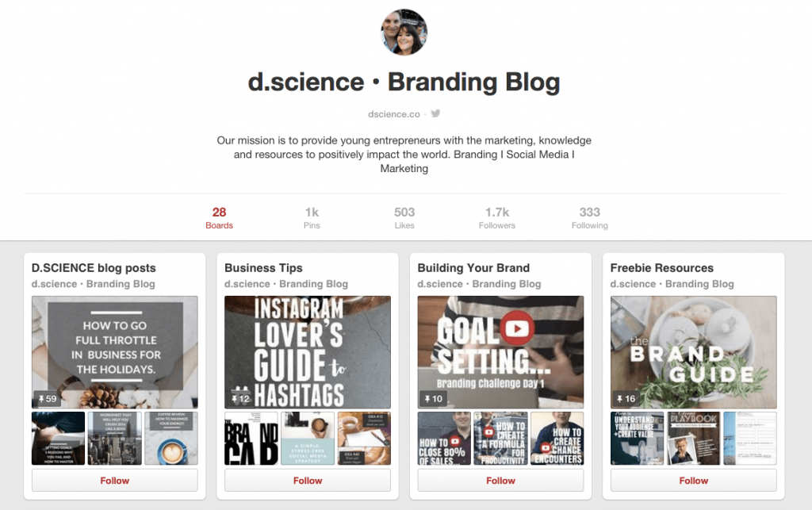Click the Twitter bird icon

pos(435,113)
